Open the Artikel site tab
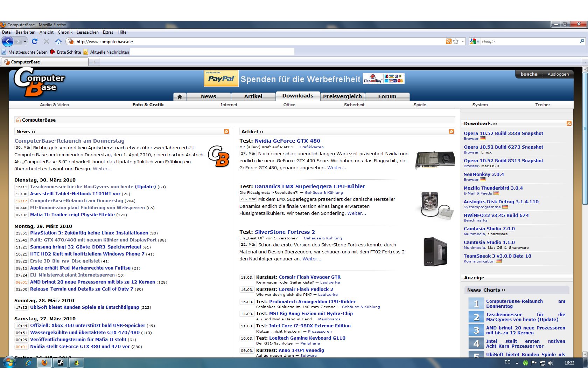Viewport: 588px width, 368px height. [x=253, y=96]
